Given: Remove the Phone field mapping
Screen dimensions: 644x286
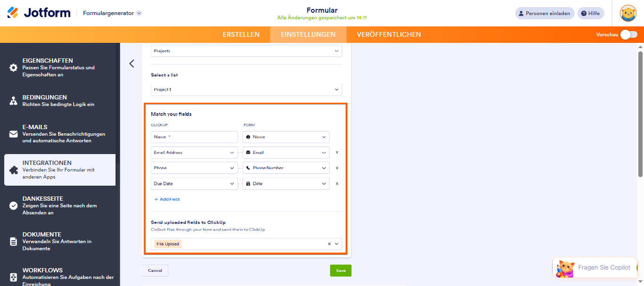Looking at the screenshot, I should click(337, 168).
